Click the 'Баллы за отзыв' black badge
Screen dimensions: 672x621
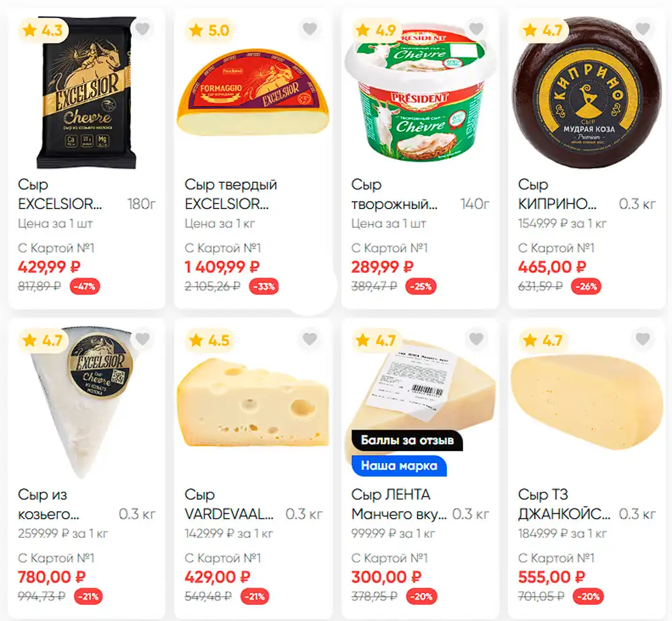(x=407, y=440)
